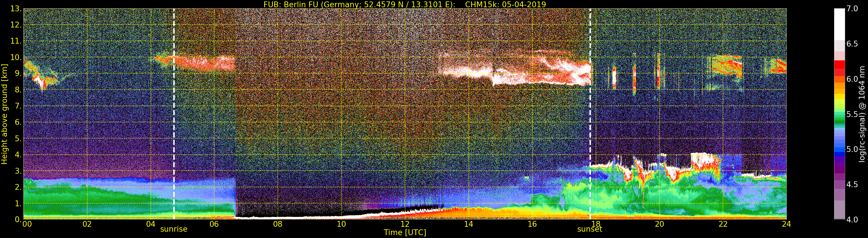This screenshot has width=868, height=238.
Task: Click the time axis tick label 02
Action: pos(87,224)
